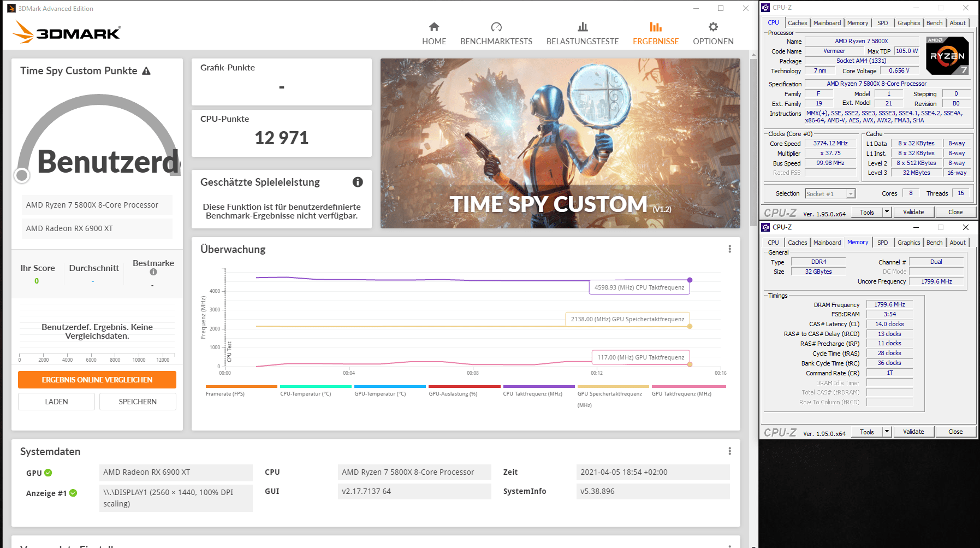Click Close button in upper CPU-Z window
Image resolution: width=980 pixels, height=548 pixels.
(x=955, y=212)
